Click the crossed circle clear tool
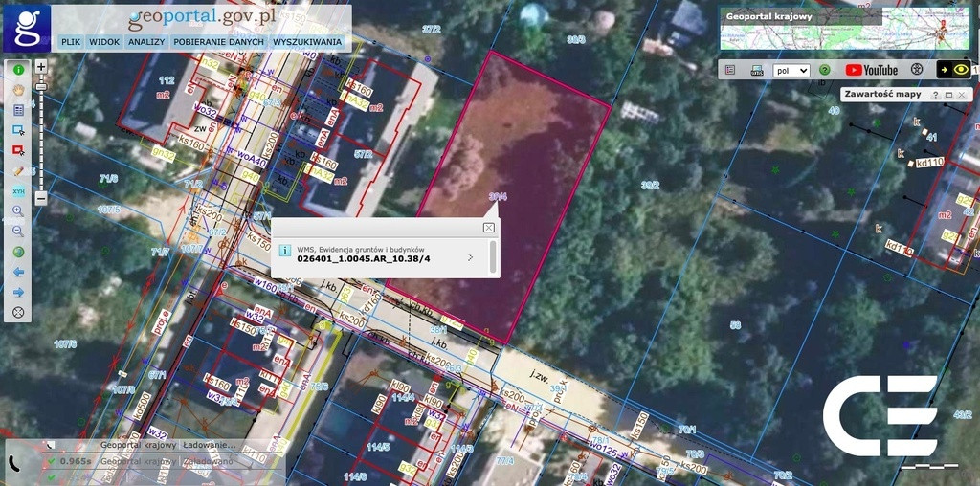 (18, 312)
